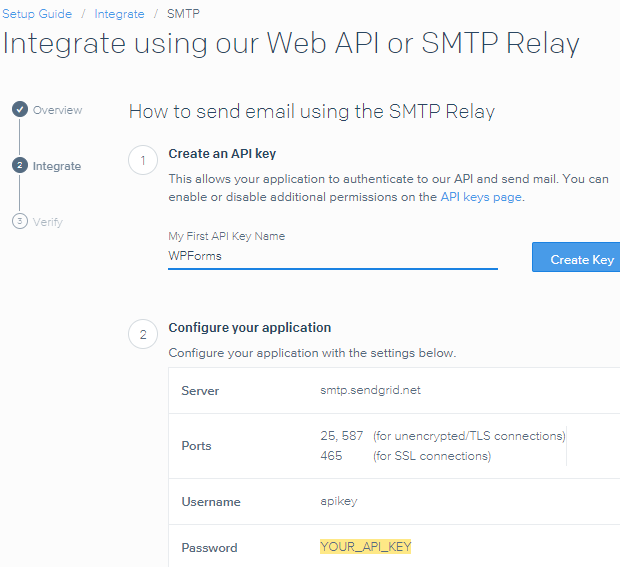This screenshot has width=620, height=567.
Task: Click the step 2 circle beside Configure your application
Action: (143, 335)
